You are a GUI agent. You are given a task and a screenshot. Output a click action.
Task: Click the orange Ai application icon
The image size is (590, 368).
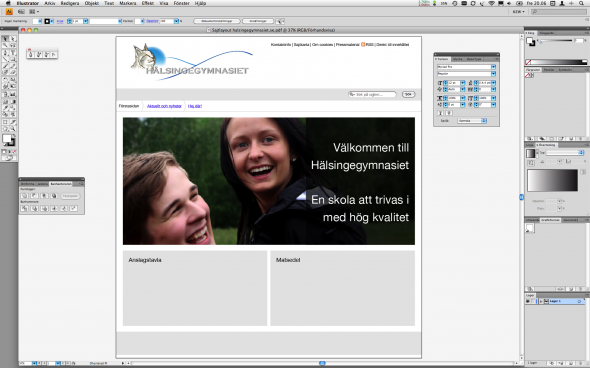click(9, 12)
